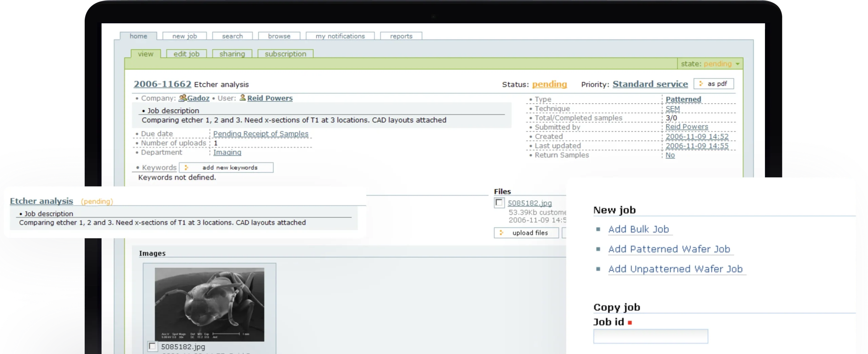Image resolution: width=868 pixels, height=354 pixels.
Task: Open the Add Patterned Wafer Job link
Action: point(669,249)
